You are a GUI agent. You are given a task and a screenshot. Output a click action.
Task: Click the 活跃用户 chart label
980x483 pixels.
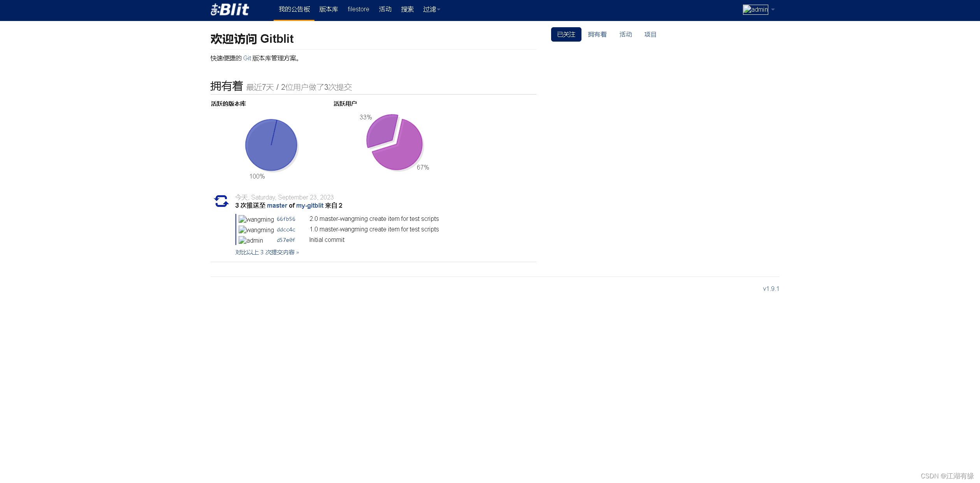345,104
